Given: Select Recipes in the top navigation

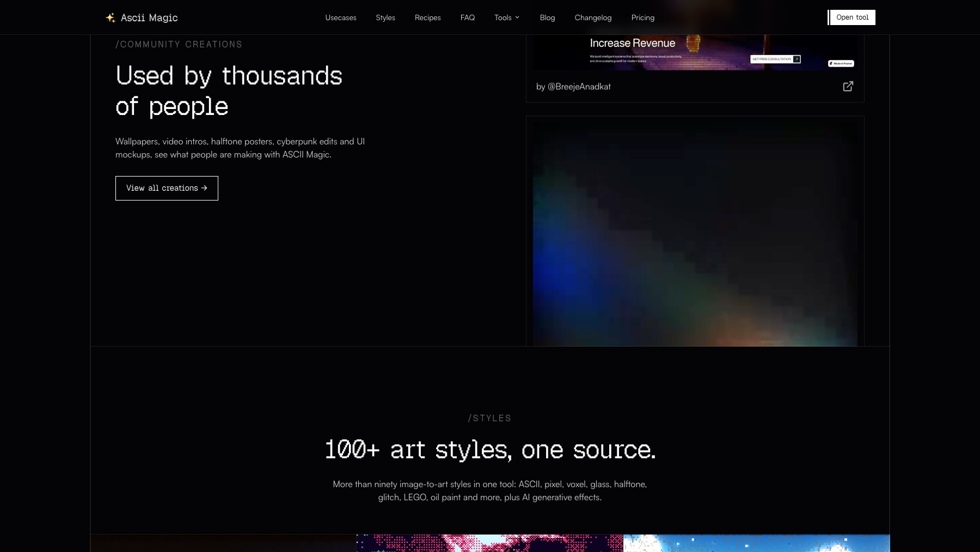Looking at the screenshot, I should click(428, 17).
